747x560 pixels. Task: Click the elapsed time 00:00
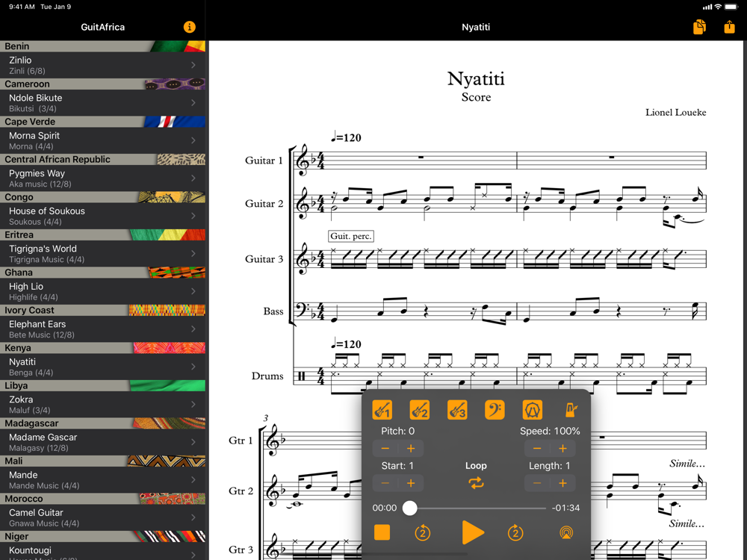coord(385,508)
